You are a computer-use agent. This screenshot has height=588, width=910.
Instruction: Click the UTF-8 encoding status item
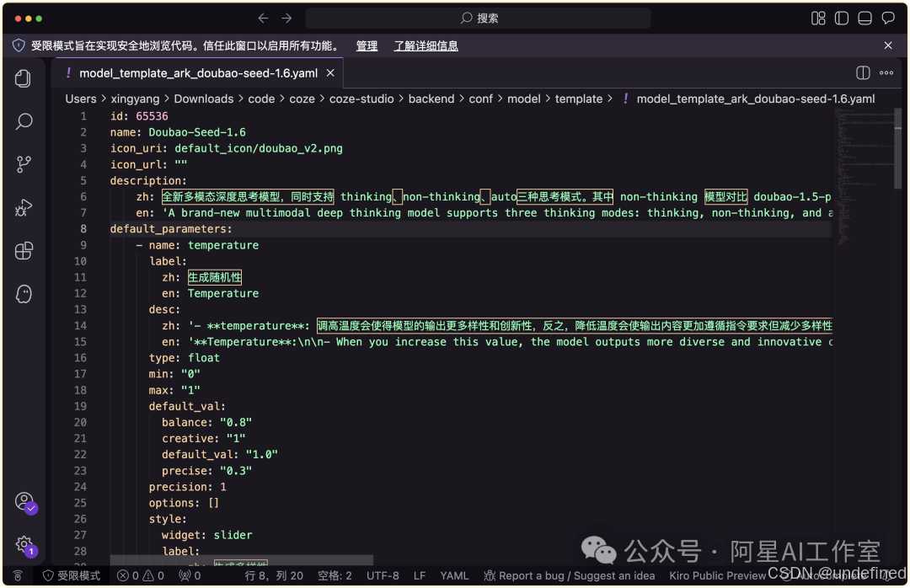tap(383, 575)
